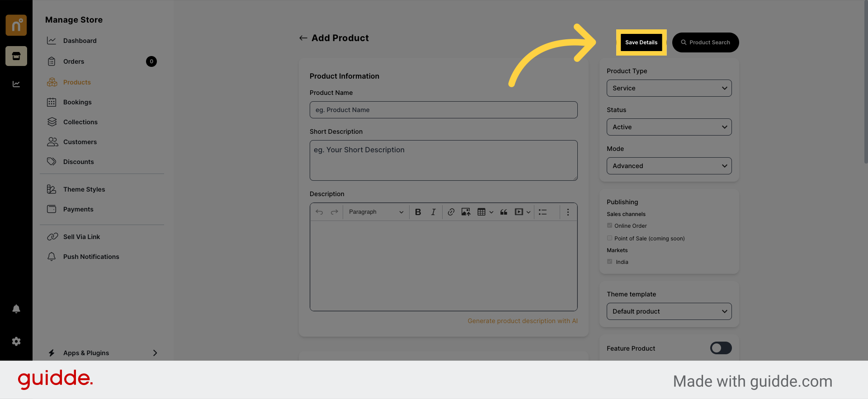Open Sell Via Link
The image size is (868, 399).
coord(81,237)
